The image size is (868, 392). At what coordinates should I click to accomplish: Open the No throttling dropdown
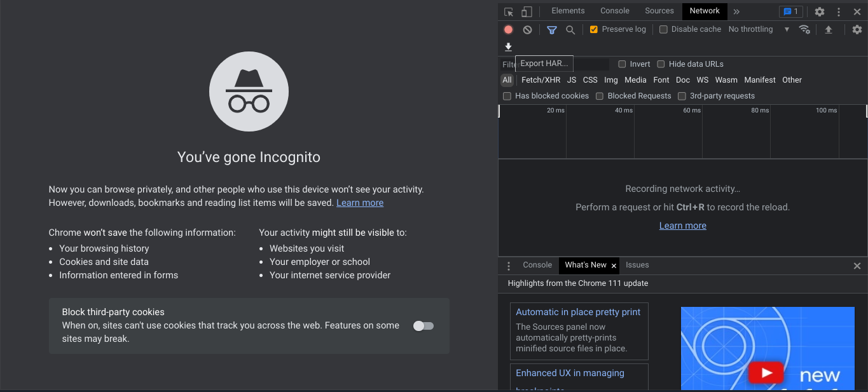point(759,29)
